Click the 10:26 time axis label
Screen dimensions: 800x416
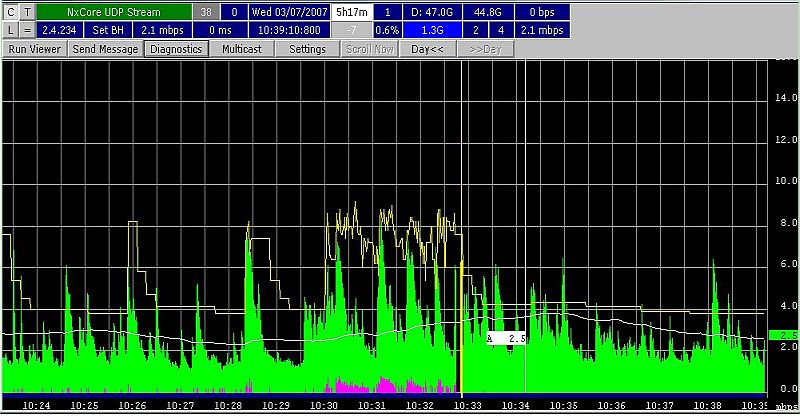(132, 405)
